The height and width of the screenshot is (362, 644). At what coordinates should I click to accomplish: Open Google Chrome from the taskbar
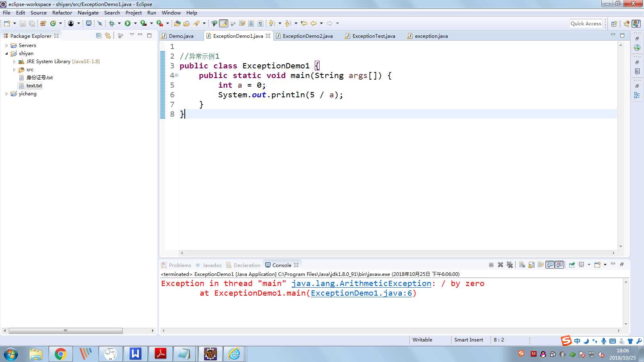60,354
